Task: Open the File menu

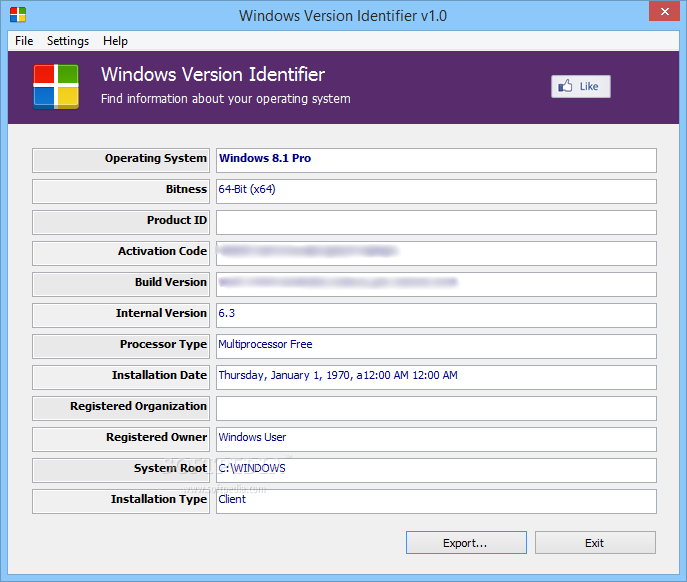Action: click(x=24, y=41)
